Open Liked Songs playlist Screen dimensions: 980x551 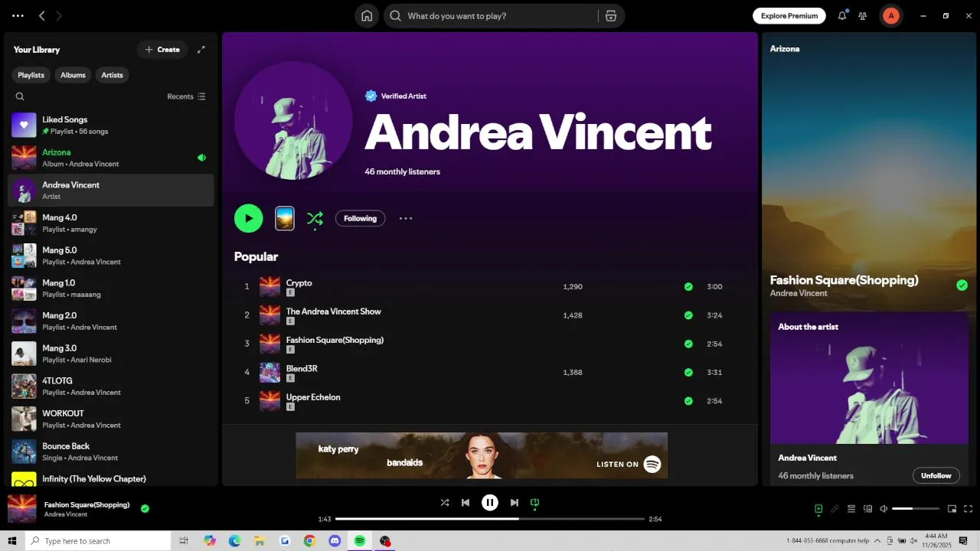pyautogui.click(x=111, y=125)
